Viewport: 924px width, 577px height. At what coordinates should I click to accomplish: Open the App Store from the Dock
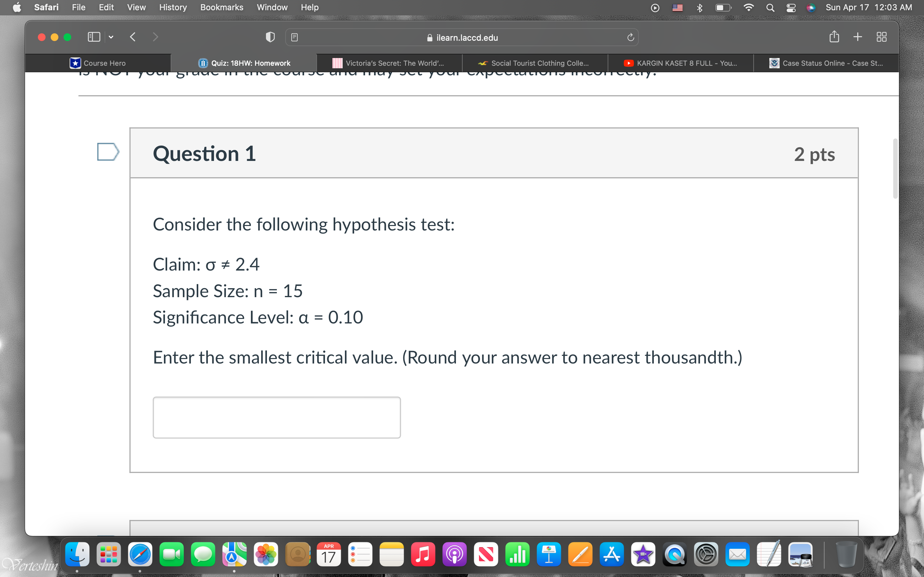[612, 555]
